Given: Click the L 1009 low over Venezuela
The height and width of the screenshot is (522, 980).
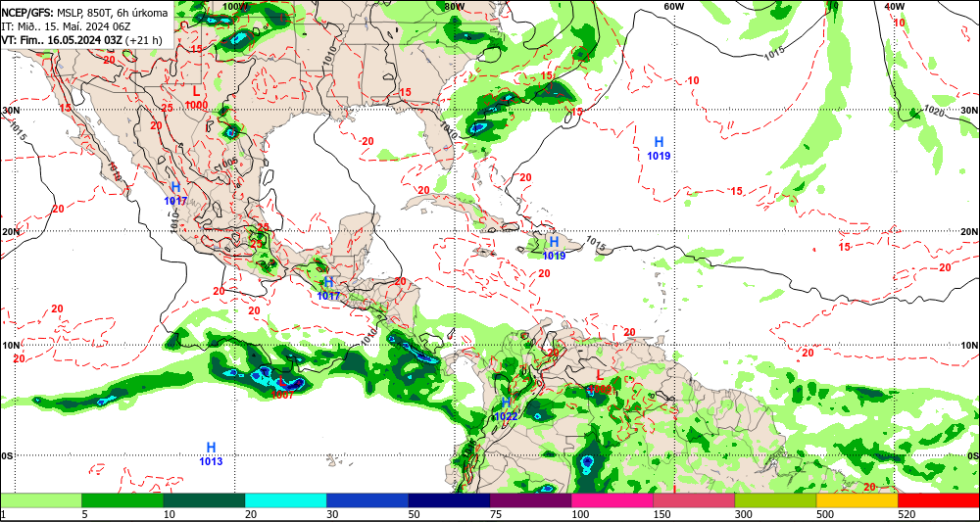Looking at the screenshot, I should [x=601, y=382].
